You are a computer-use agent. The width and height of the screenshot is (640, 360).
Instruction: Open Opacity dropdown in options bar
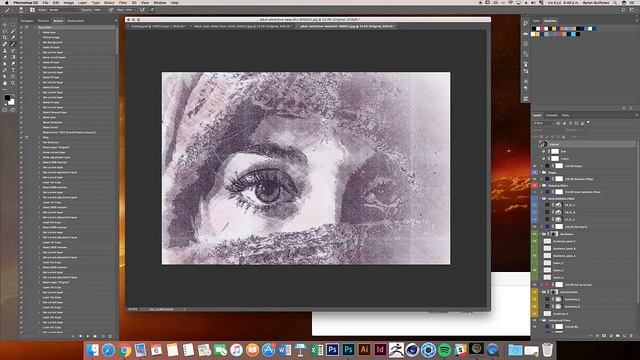[x=104, y=10]
